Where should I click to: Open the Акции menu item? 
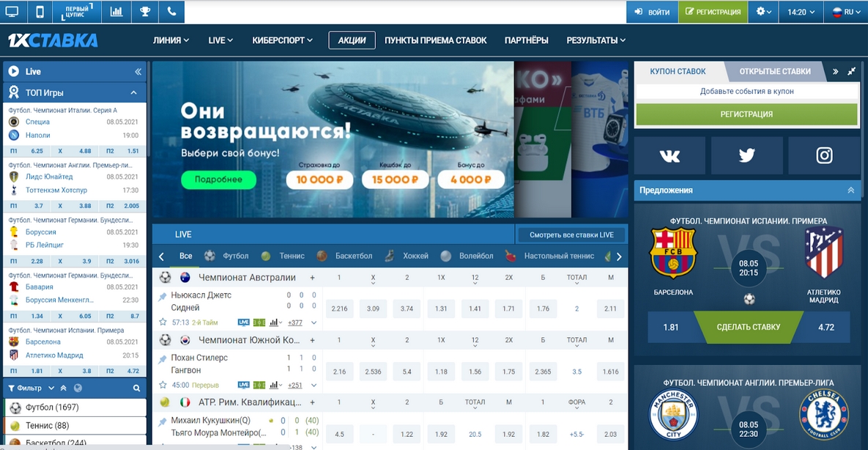coord(352,40)
